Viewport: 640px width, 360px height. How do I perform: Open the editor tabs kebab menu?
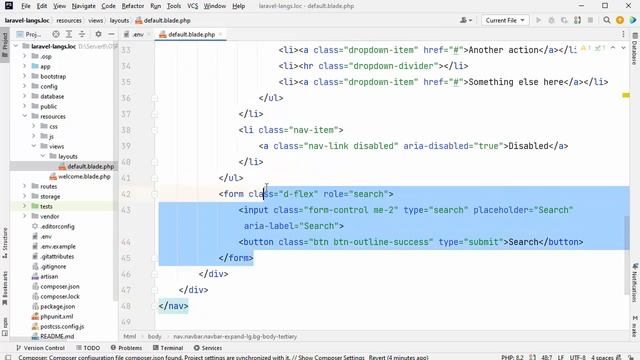coord(623,34)
